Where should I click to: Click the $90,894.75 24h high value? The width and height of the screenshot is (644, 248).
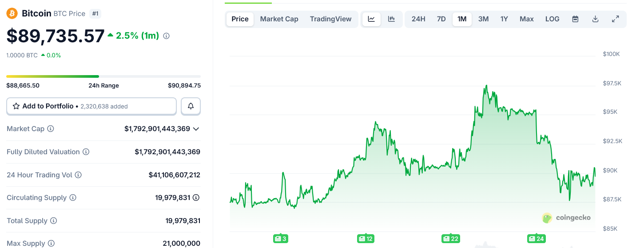coord(184,86)
